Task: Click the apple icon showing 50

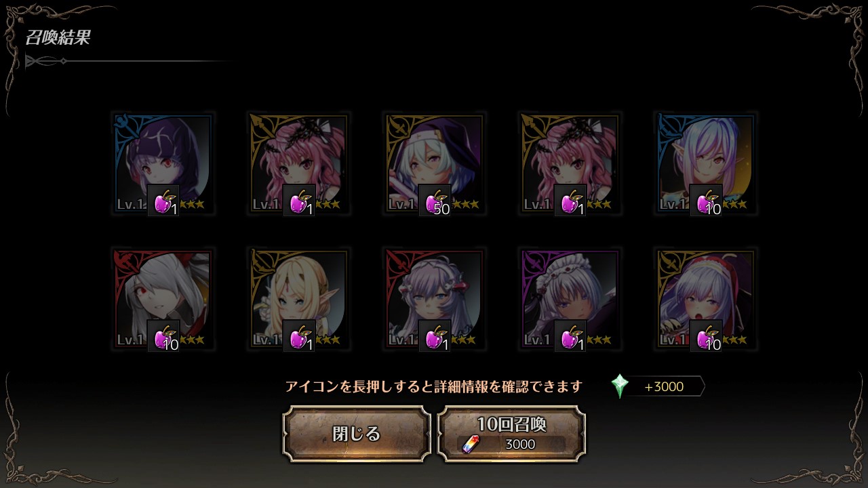Action: 435,201
